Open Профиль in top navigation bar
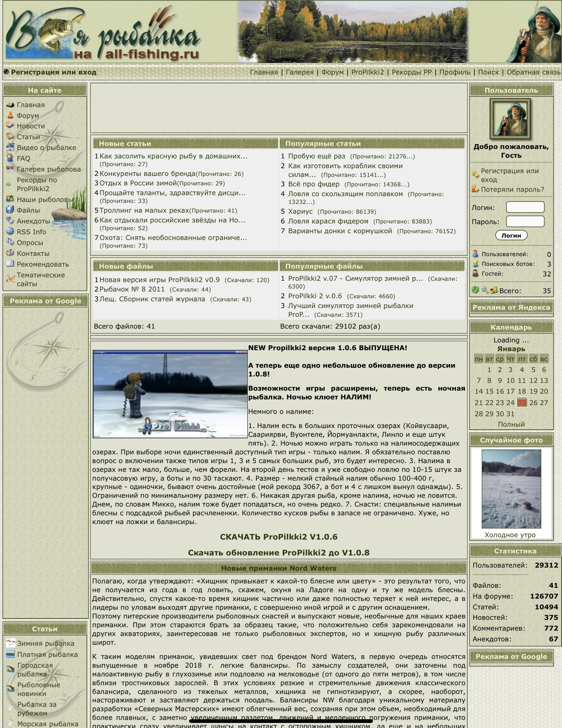562x728 pixels. [455, 72]
